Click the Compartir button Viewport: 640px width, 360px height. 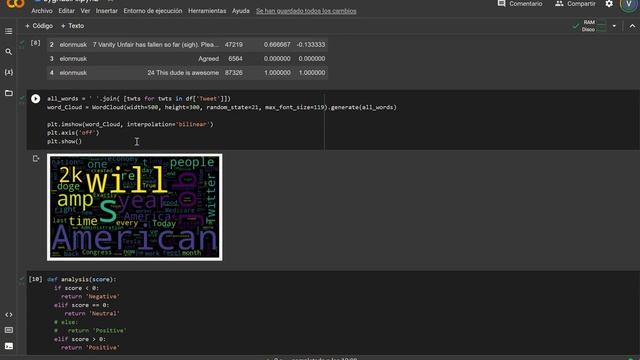coord(575,4)
